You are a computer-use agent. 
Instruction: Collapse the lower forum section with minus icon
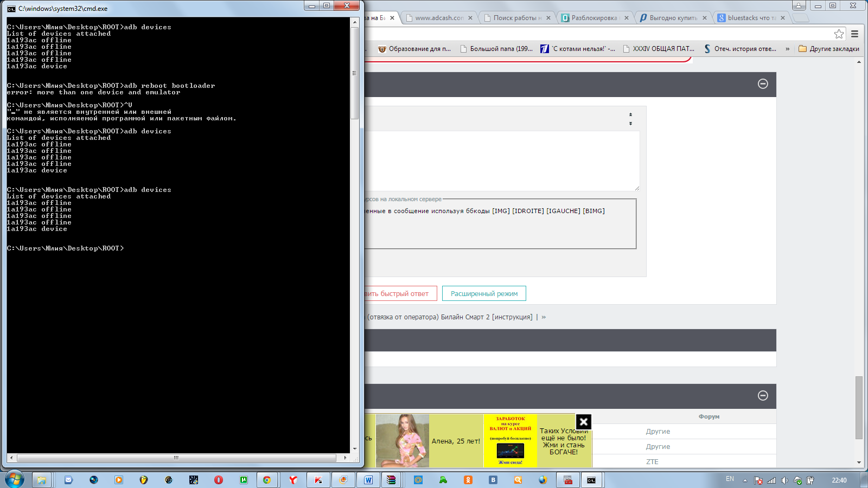[x=763, y=395]
